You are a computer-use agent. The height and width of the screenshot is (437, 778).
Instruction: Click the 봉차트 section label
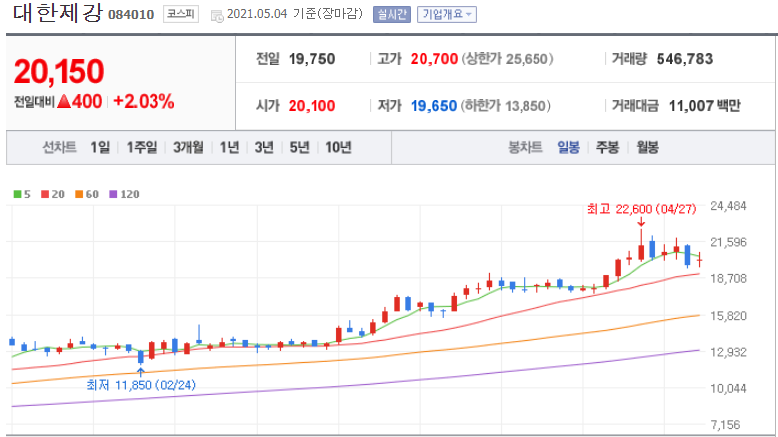click(525, 147)
